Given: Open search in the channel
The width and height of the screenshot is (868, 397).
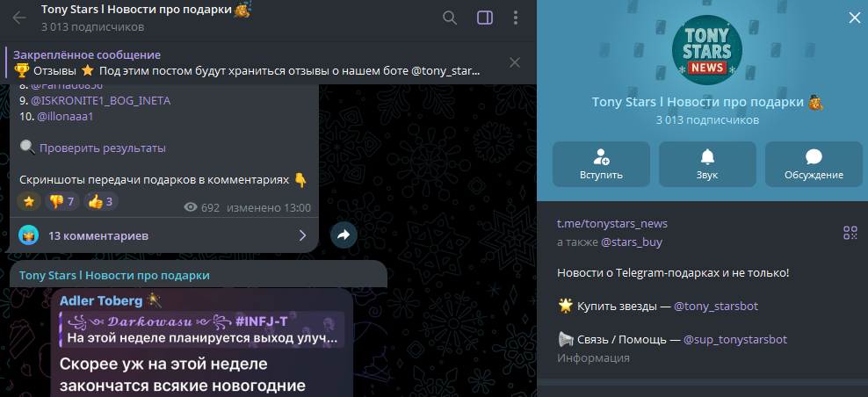Looking at the screenshot, I should [450, 18].
